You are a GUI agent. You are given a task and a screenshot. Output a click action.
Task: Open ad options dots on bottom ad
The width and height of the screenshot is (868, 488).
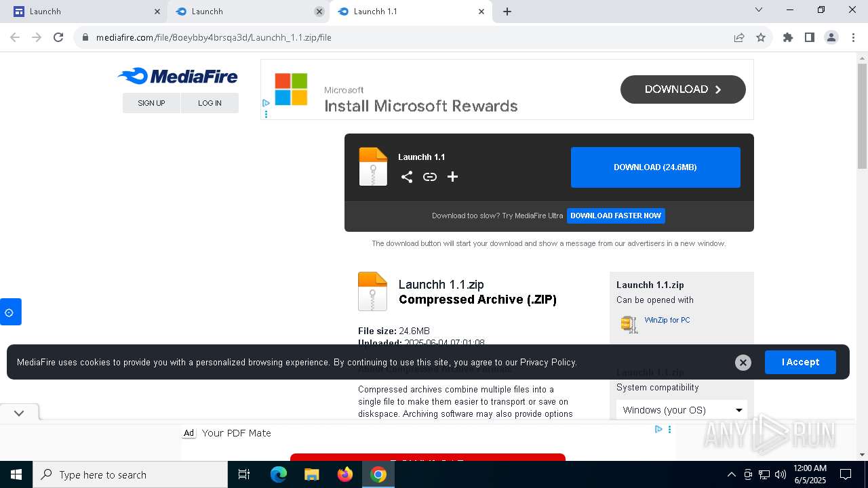(669, 429)
